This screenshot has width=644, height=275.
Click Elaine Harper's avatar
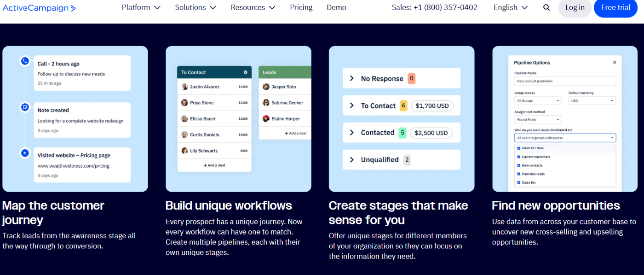point(266,118)
